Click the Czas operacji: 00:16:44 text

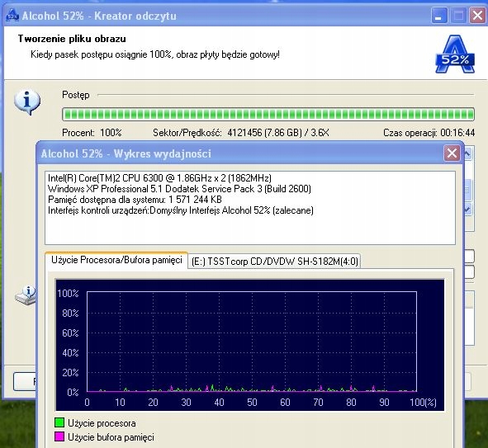[x=429, y=133]
